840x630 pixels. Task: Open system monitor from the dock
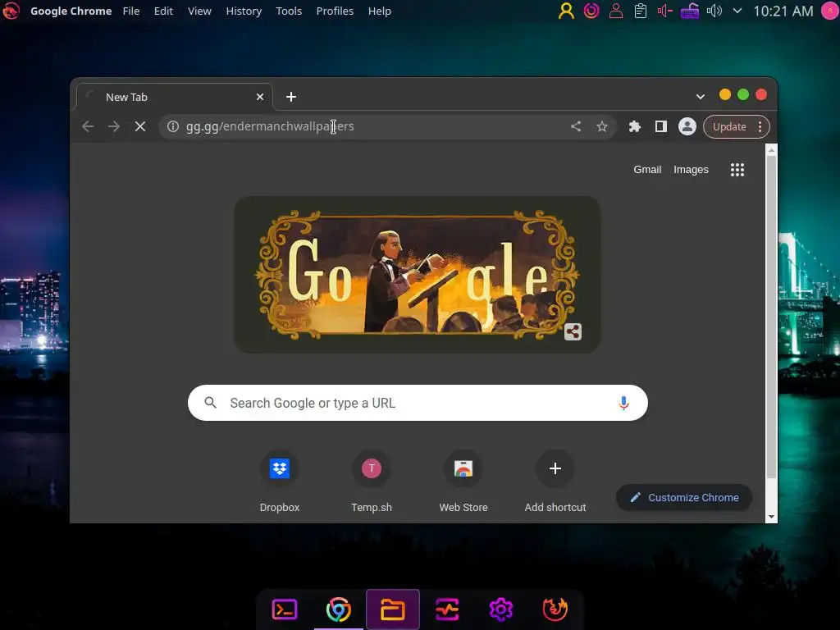click(447, 609)
